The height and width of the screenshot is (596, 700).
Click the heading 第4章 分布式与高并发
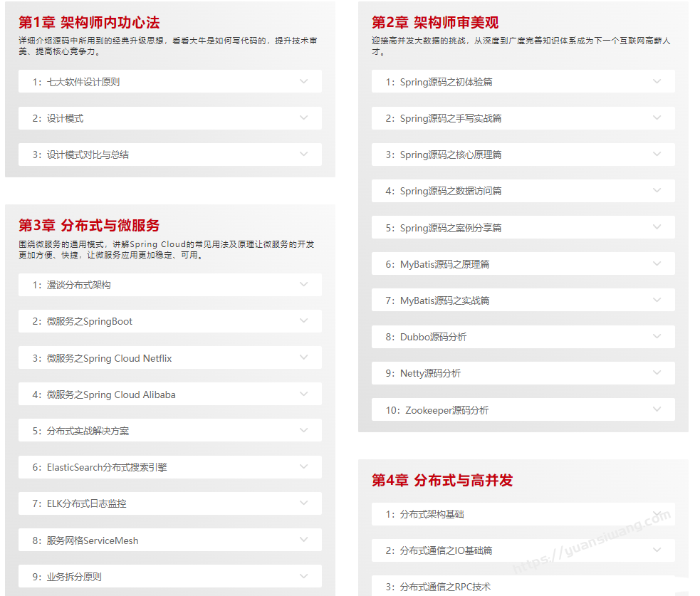click(x=442, y=481)
